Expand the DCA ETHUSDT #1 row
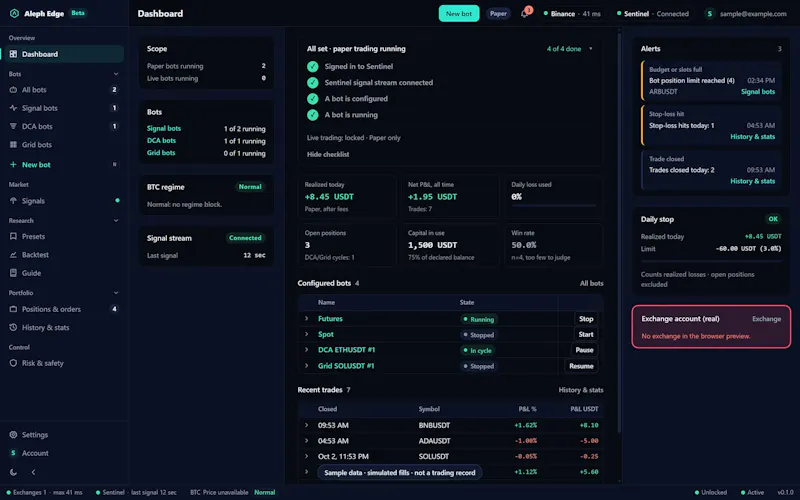800x500 pixels. [306, 350]
